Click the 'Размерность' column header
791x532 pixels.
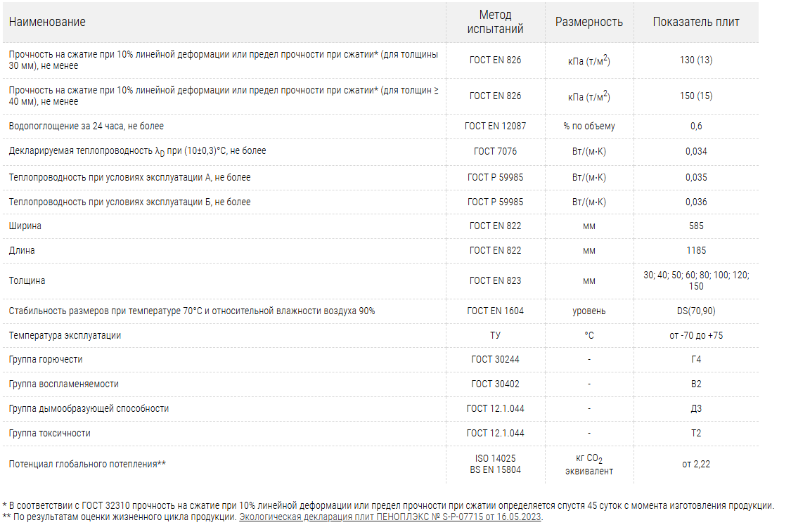pyautogui.click(x=589, y=22)
